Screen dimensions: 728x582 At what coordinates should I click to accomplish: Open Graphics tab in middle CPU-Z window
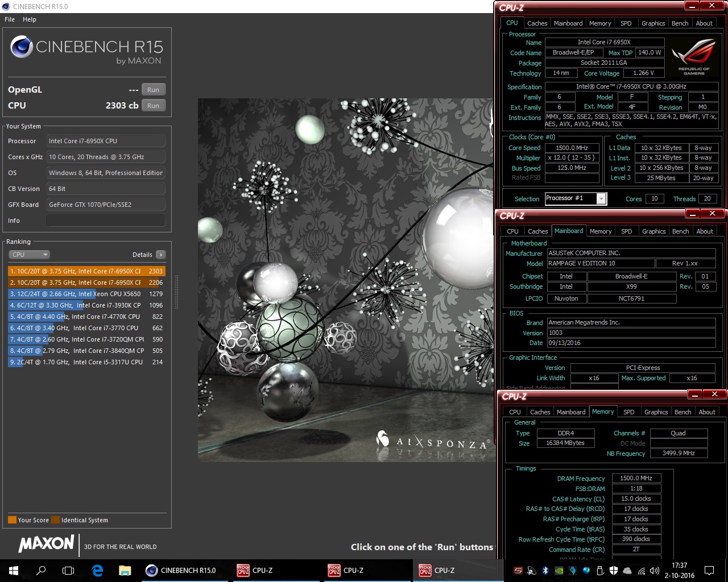coord(653,231)
